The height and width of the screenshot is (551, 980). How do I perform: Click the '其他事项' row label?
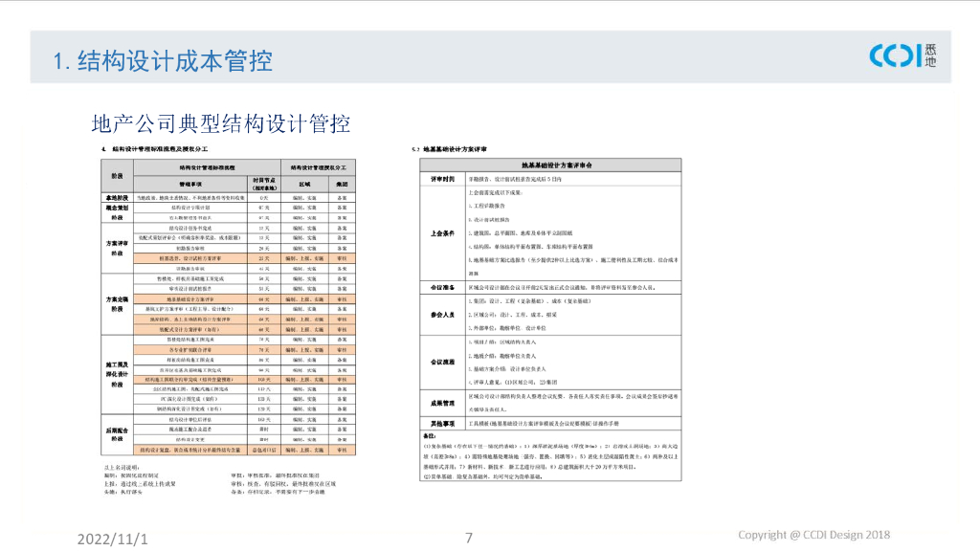point(442,424)
